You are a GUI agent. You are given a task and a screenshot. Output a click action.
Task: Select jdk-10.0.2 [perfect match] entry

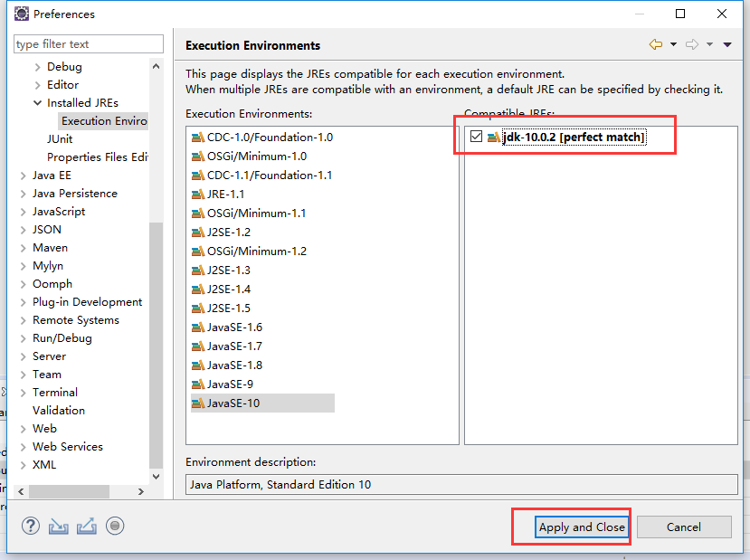(574, 138)
